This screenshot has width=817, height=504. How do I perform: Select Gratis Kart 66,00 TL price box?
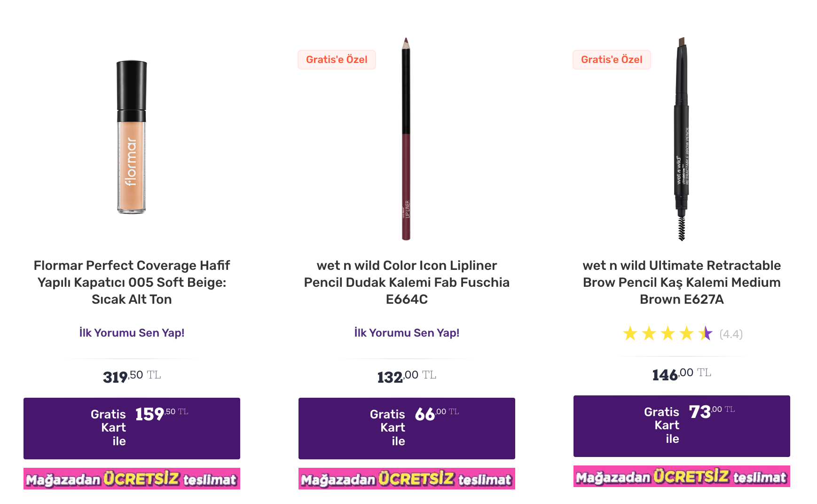coord(407,428)
